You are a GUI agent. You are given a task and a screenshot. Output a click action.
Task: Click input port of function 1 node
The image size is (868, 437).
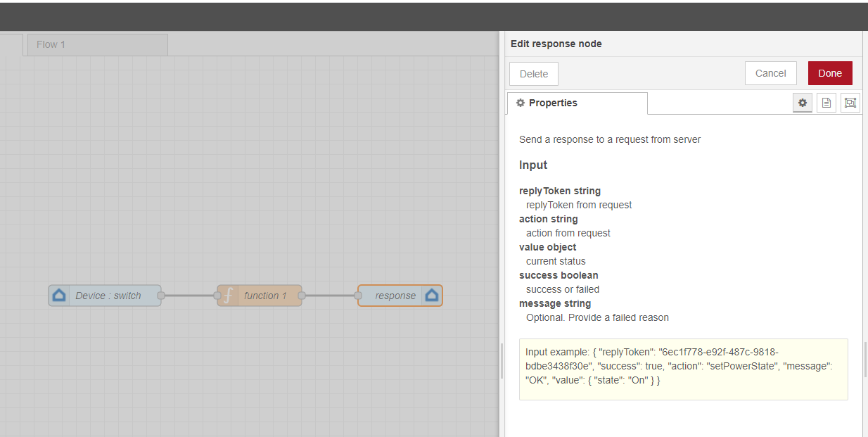pos(217,296)
